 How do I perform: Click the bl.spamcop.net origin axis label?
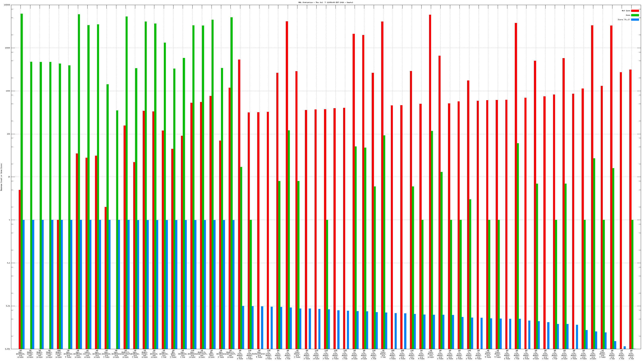click(x=154, y=354)
